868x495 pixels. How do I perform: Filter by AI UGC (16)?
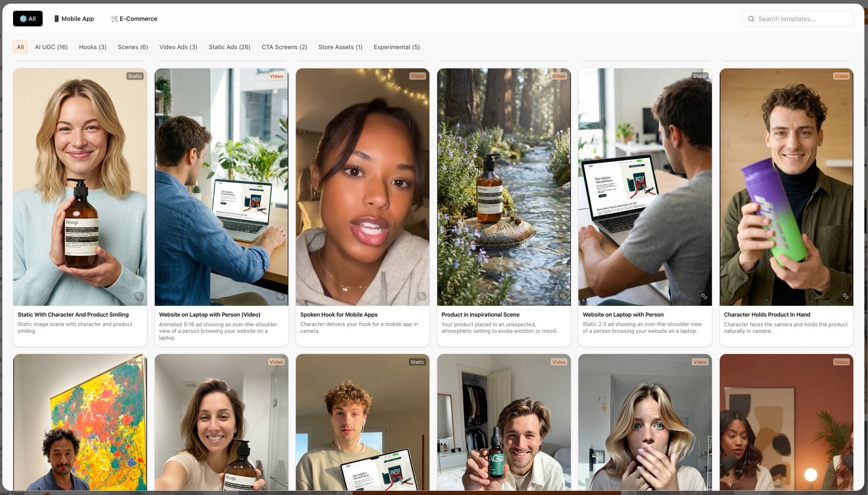[x=51, y=47]
